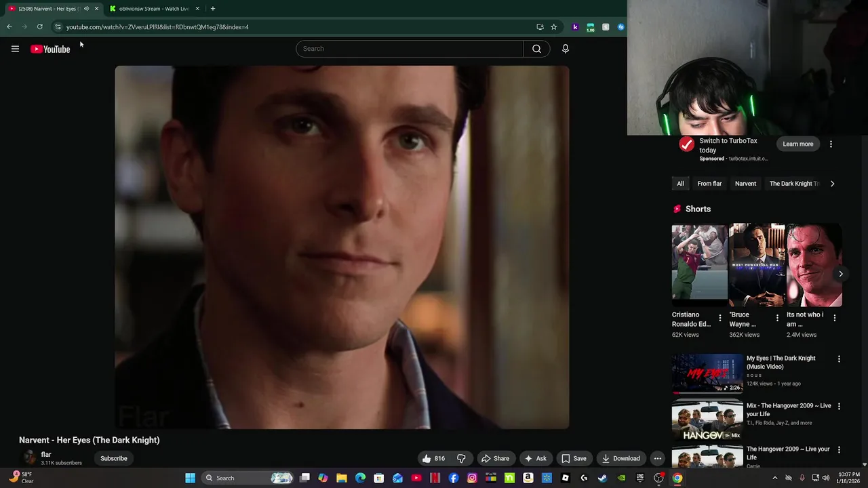Show hidden system tray icons

[x=775, y=478]
